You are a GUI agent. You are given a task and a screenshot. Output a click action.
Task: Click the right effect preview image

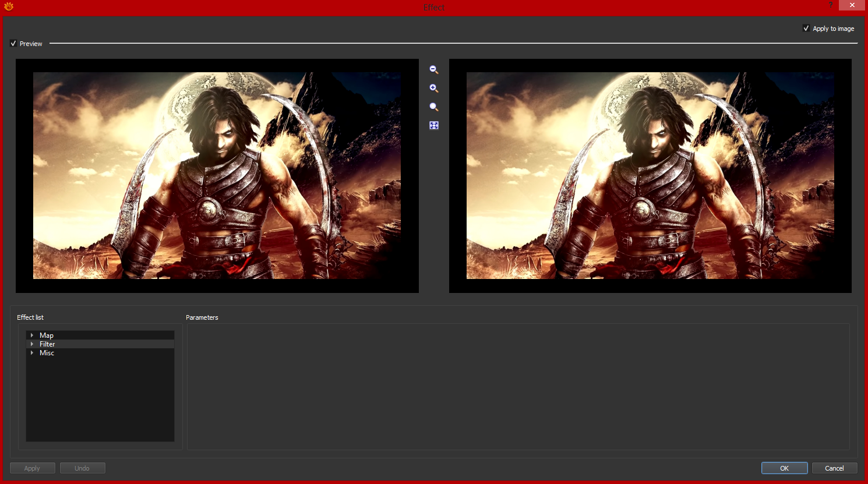coord(650,176)
